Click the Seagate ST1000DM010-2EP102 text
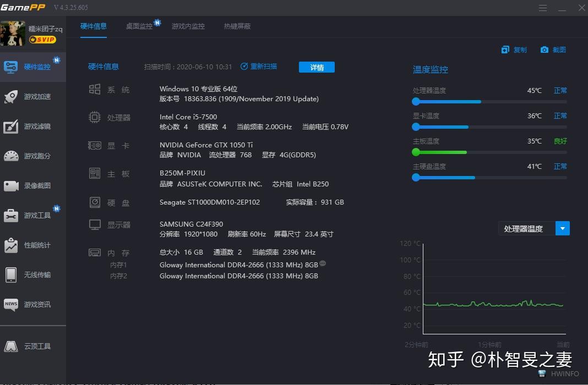The image size is (588, 385). click(210, 202)
